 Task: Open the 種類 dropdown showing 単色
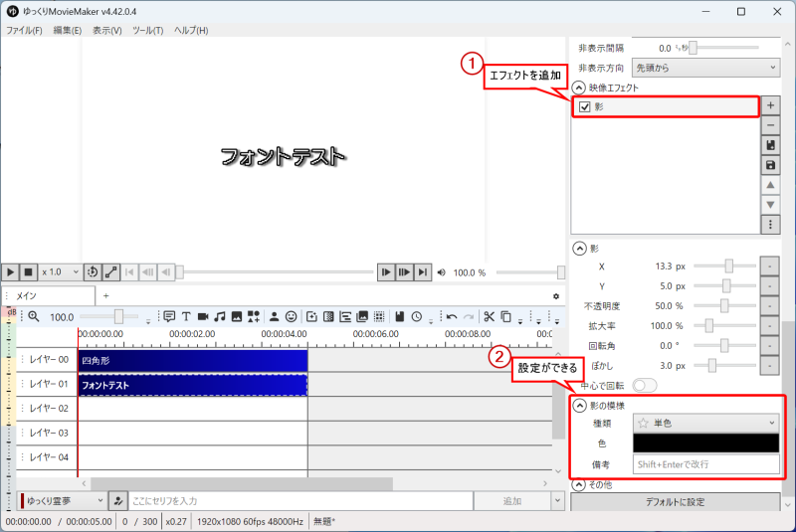click(705, 423)
